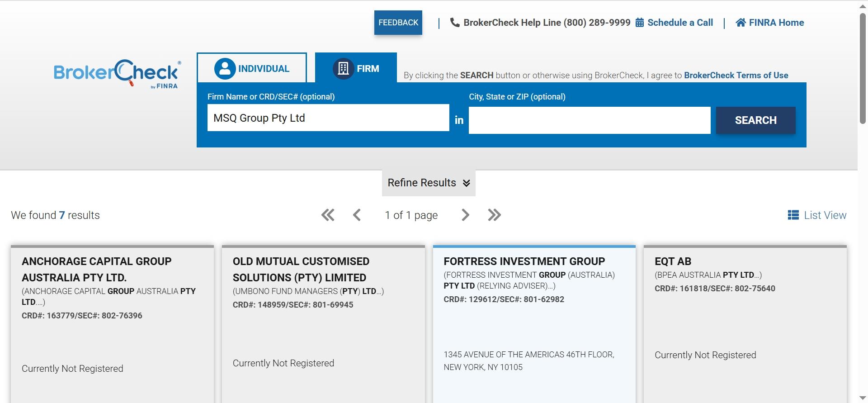The height and width of the screenshot is (403, 868).
Task: Click the calendar icon next to Schedule a Call
Action: pyautogui.click(x=640, y=23)
